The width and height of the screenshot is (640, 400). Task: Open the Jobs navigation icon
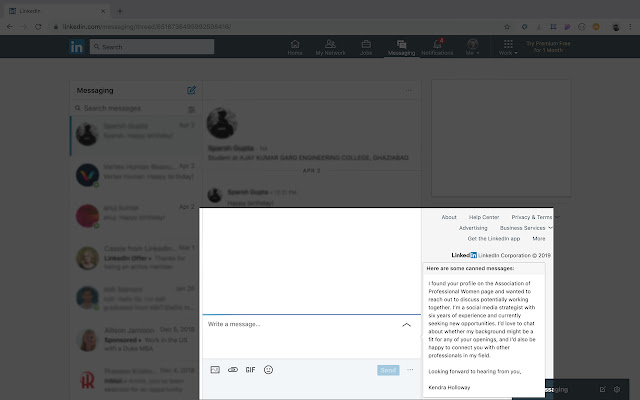pyautogui.click(x=366, y=47)
